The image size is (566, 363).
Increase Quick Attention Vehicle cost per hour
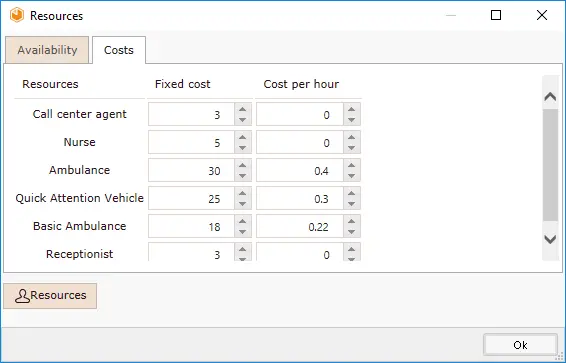tap(352, 193)
